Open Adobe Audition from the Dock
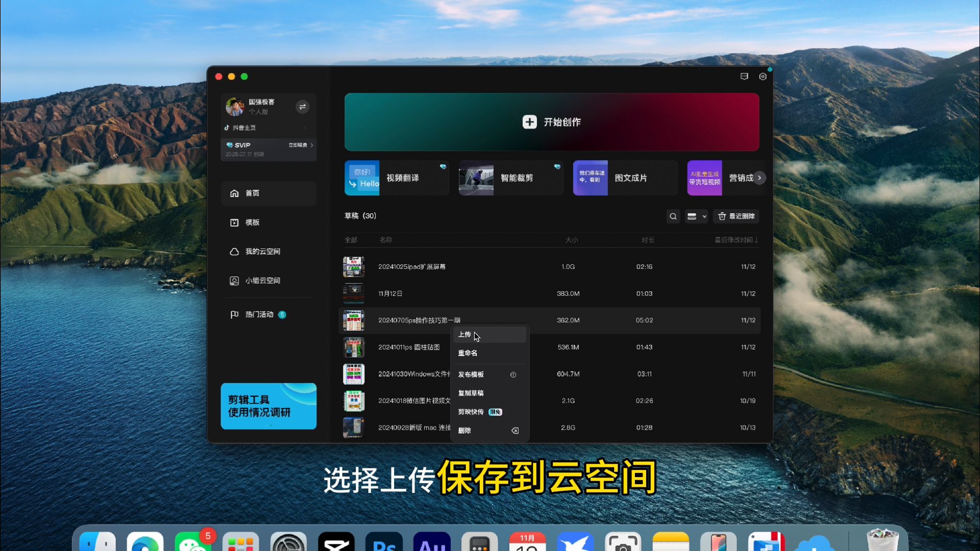Screen dimensions: 980x551 (432, 542)
